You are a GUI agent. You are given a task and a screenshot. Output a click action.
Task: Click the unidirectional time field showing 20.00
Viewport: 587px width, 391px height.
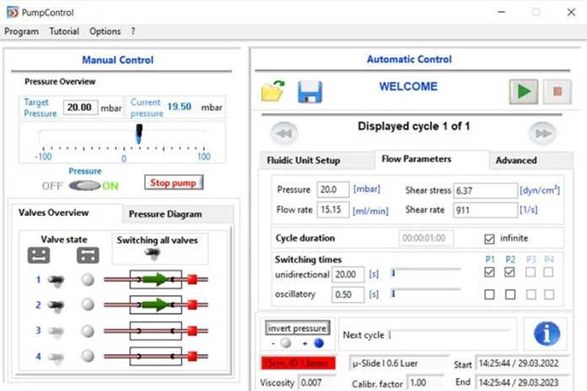click(347, 275)
